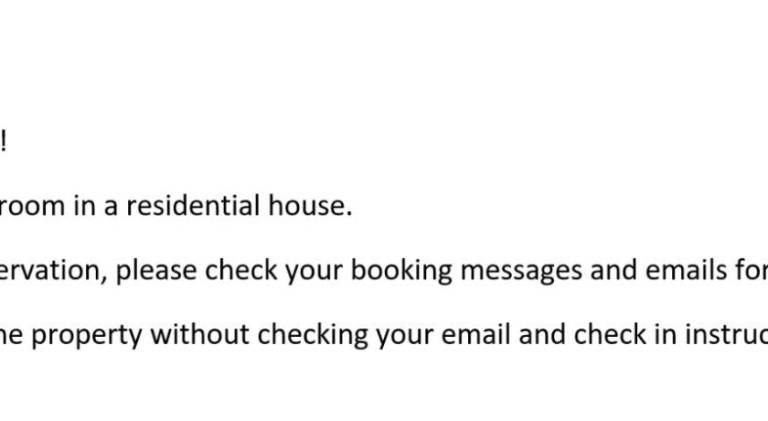Screen dimensions: 768x421
Task: Click the exclamation mark at top left
Action: tap(3, 141)
